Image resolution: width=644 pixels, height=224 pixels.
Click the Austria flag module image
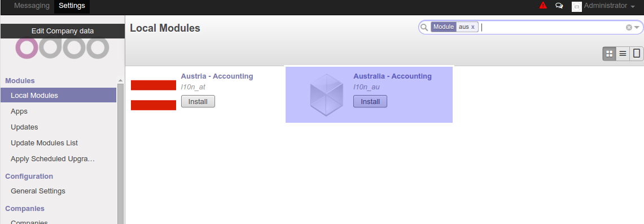tap(153, 95)
